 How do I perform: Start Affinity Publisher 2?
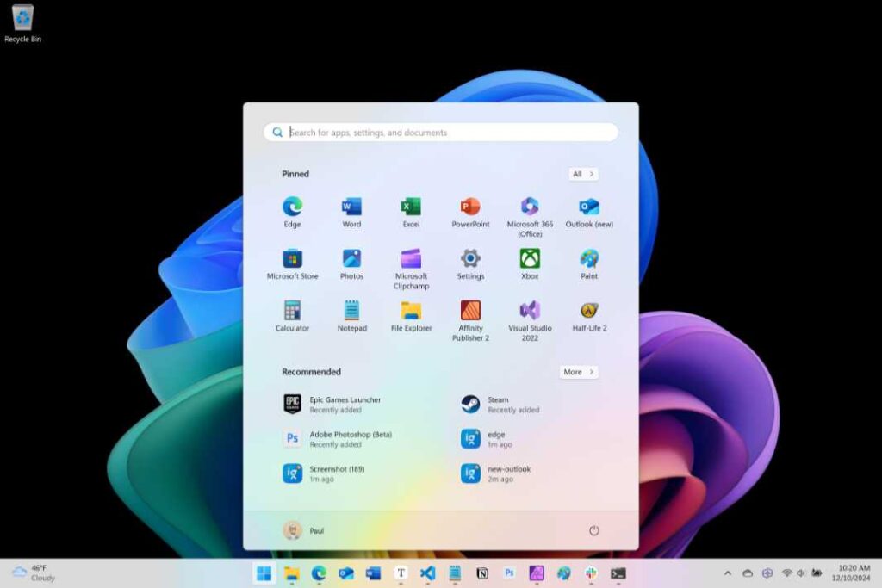pyautogui.click(x=469, y=312)
